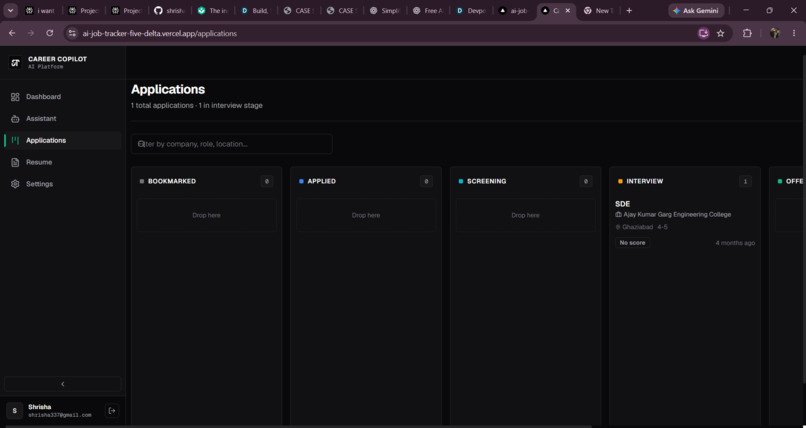The image size is (806, 428).
Task: Open the browser extensions puzzle icon
Action: pos(747,33)
